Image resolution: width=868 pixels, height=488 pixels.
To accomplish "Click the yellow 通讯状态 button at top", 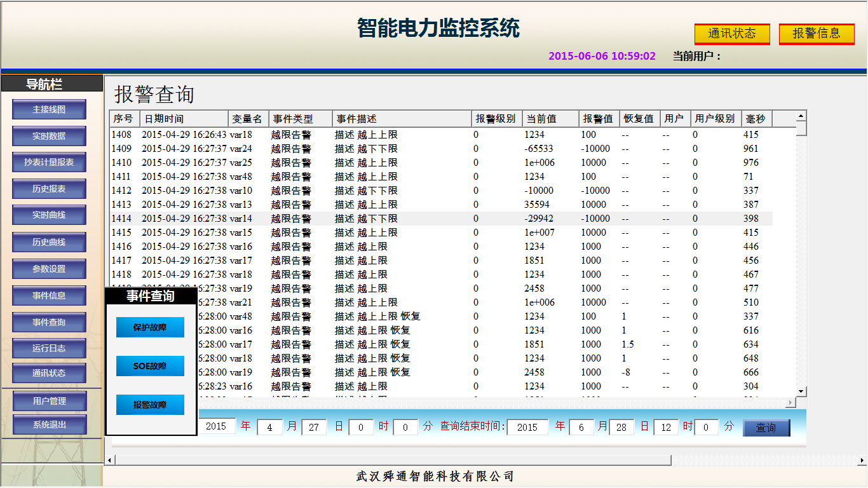I will 732,34.
